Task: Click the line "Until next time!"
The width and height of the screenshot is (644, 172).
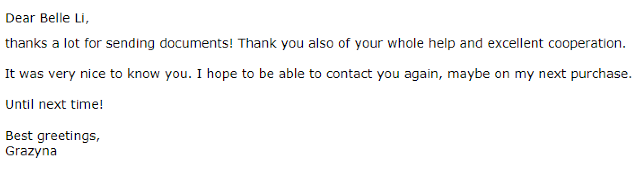Action: click(x=54, y=105)
